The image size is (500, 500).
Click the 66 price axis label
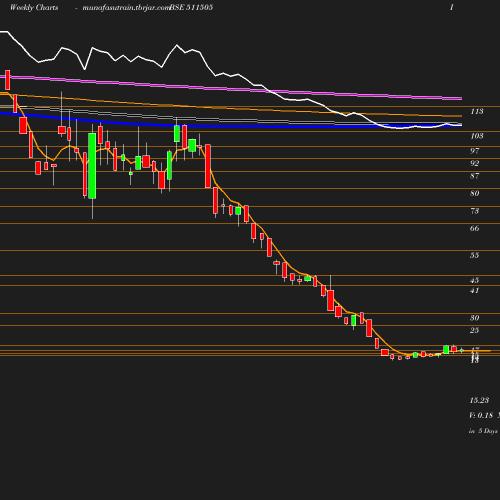click(x=475, y=228)
